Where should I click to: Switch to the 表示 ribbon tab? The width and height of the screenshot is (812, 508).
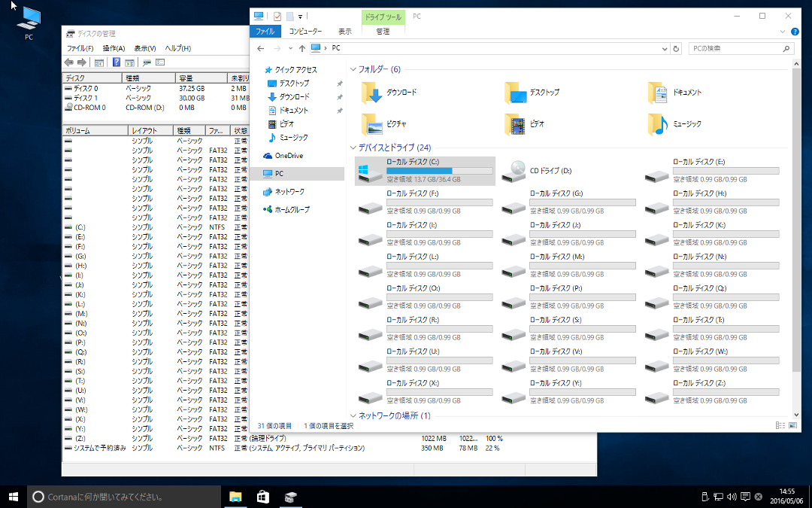tap(344, 32)
